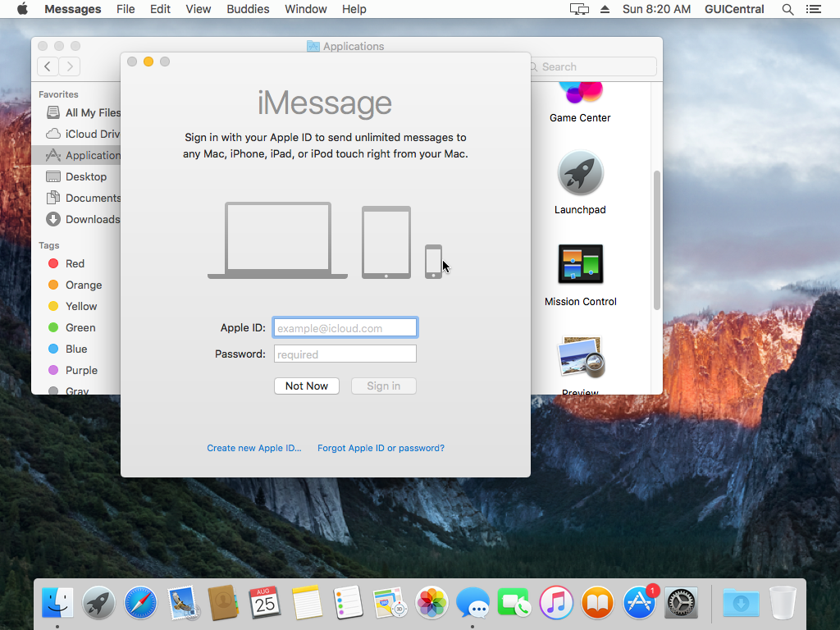The image size is (840, 630).
Task: Click into the Password field
Action: (345, 354)
